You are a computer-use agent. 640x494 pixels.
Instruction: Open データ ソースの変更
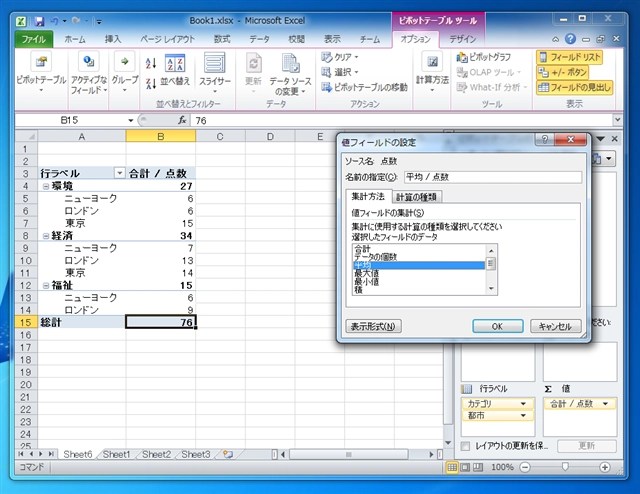pyautogui.click(x=290, y=74)
